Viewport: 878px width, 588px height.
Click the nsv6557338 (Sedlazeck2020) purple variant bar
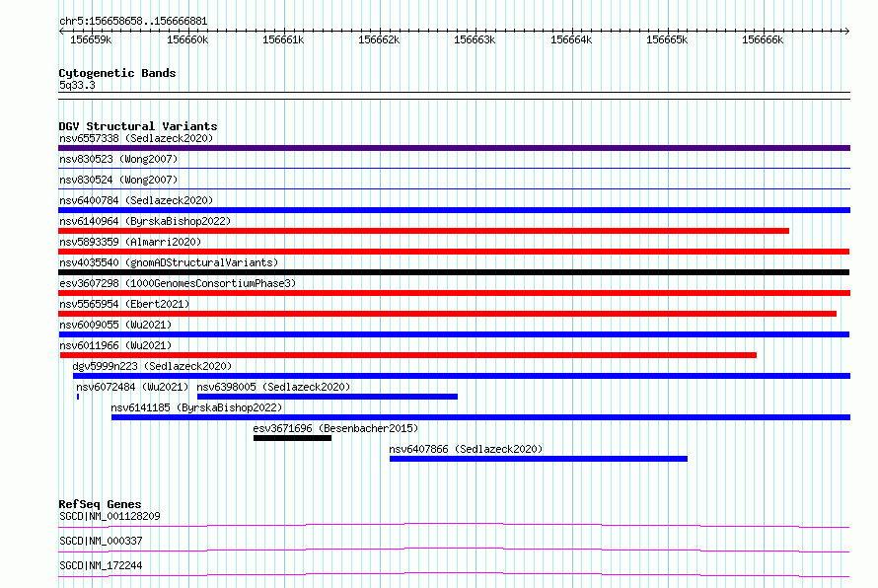(x=454, y=148)
